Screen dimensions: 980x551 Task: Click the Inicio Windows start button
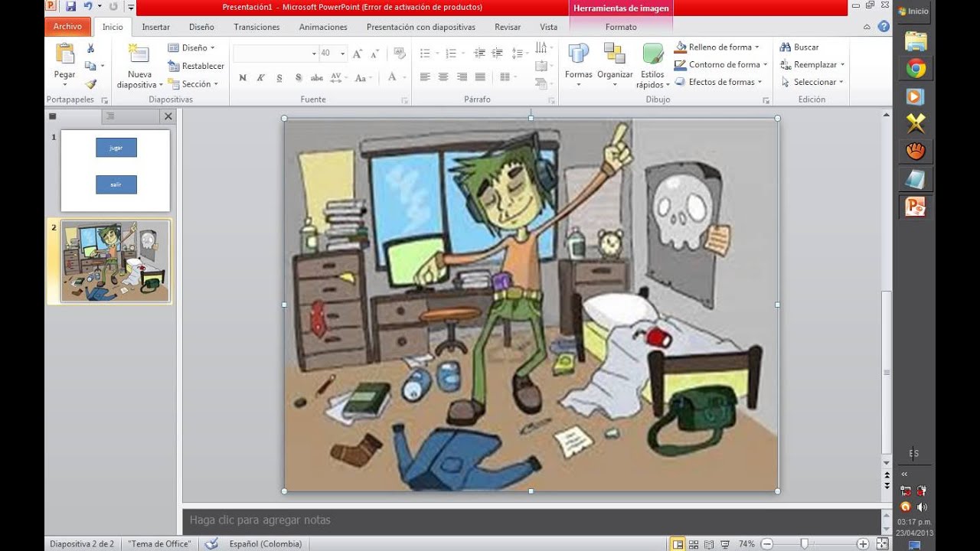[x=913, y=11]
